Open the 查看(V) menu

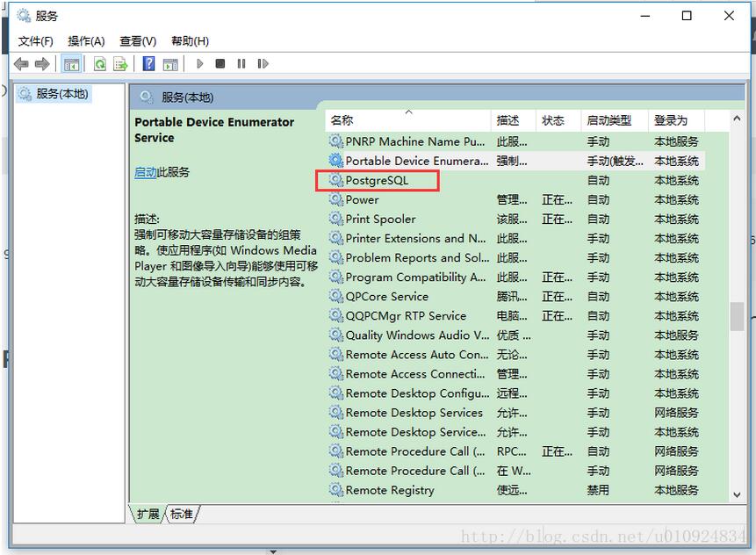click(138, 41)
